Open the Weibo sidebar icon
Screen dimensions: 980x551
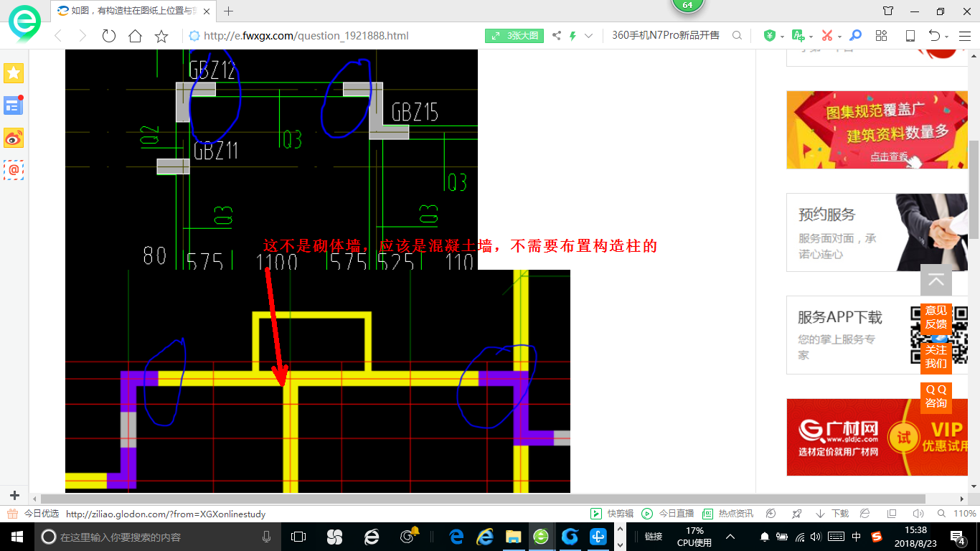[x=14, y=138]
